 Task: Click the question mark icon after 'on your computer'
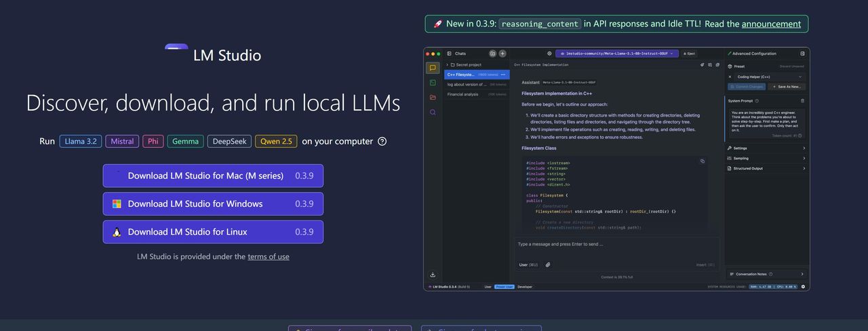[x=382, y=141]
